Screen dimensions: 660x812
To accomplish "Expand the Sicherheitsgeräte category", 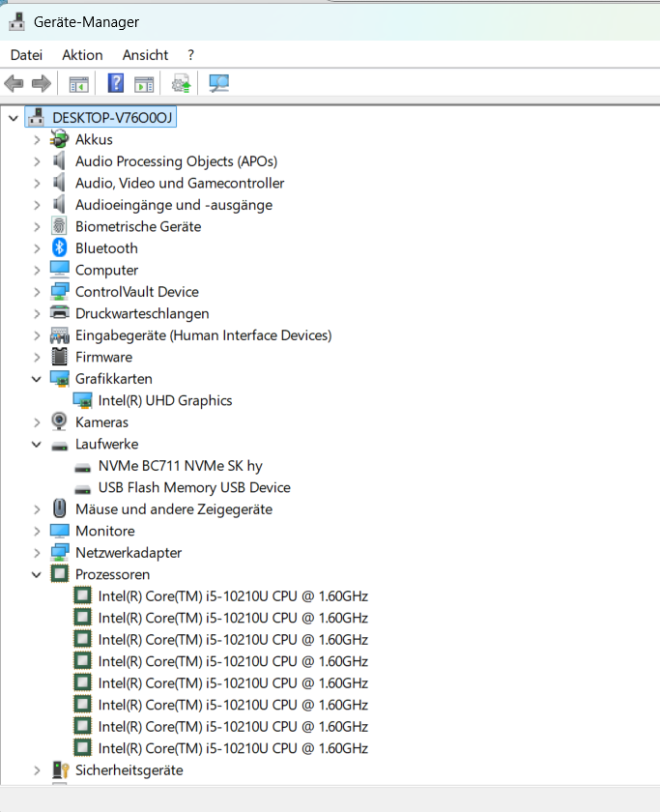I will click(36, 770).
